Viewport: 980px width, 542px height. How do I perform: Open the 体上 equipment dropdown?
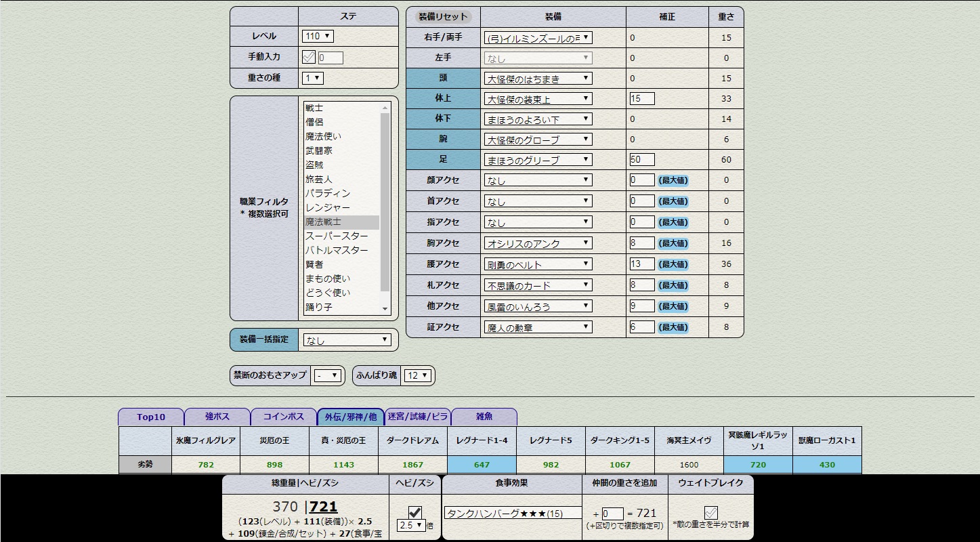pyautogui.click(x=538, y=99)
